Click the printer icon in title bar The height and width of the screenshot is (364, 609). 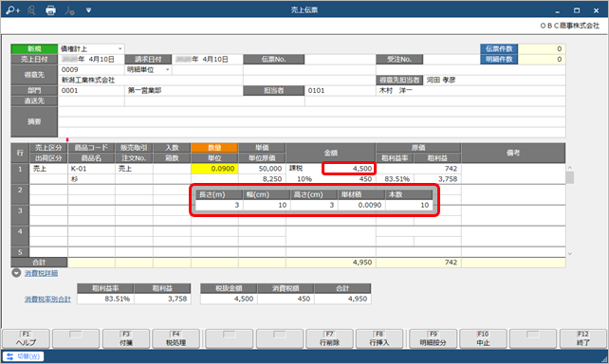tap(50, 10)
